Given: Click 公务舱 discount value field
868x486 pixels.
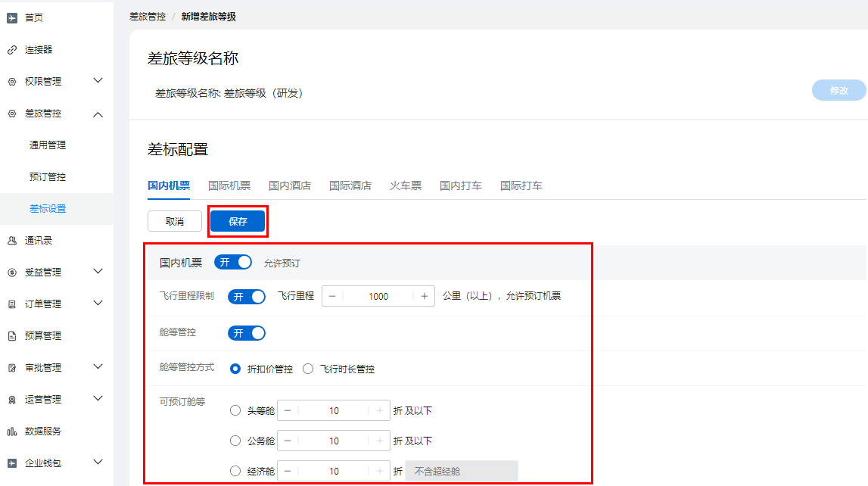Looking at the screenshot, I should pyautogui.click(x=333, y=441).
